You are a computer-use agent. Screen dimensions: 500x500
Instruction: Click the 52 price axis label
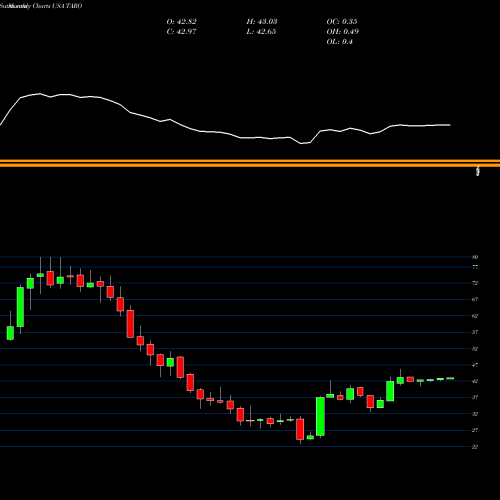point(475,349)
